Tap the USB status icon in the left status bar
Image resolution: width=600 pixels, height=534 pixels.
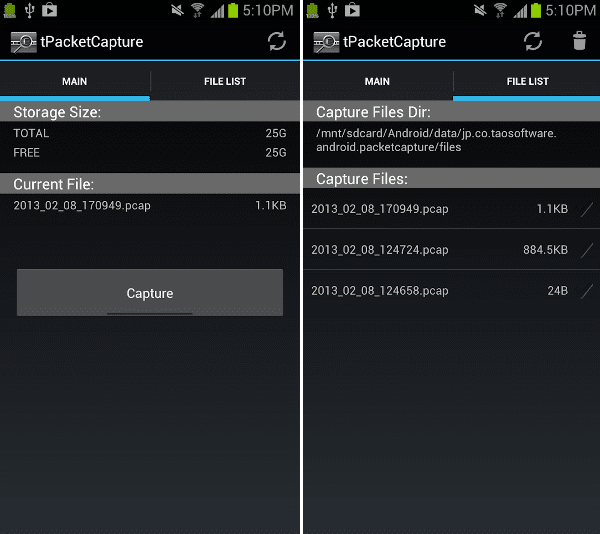(x=29, y=10)
